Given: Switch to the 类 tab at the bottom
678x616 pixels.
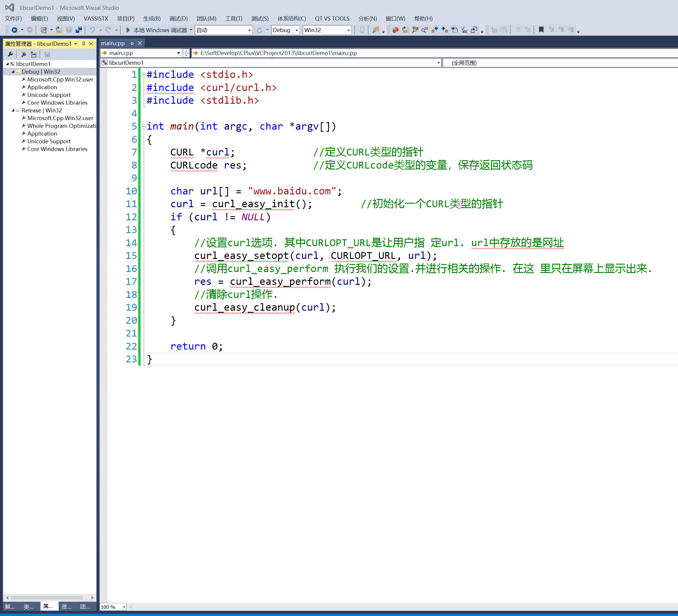Looking at the screenshot, I should (29, 606).
